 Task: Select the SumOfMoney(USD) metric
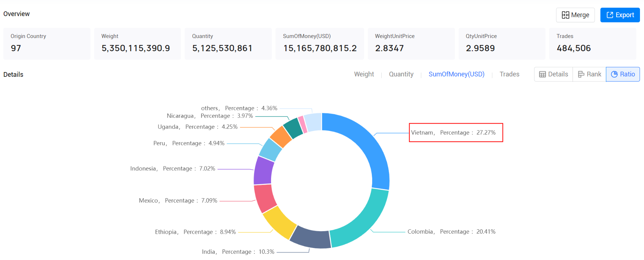pyautogui.click(x=456, y=74)
